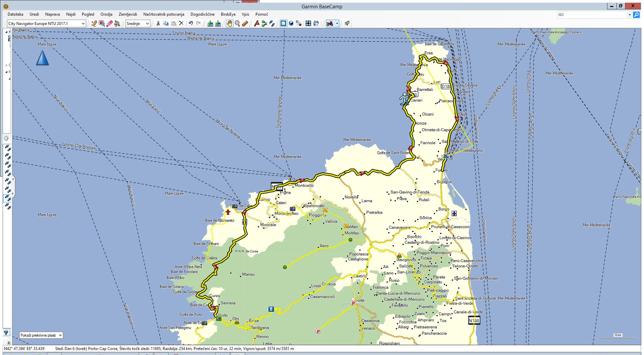
Task: Delete the selection with the X icon
Action: (181, 23)
